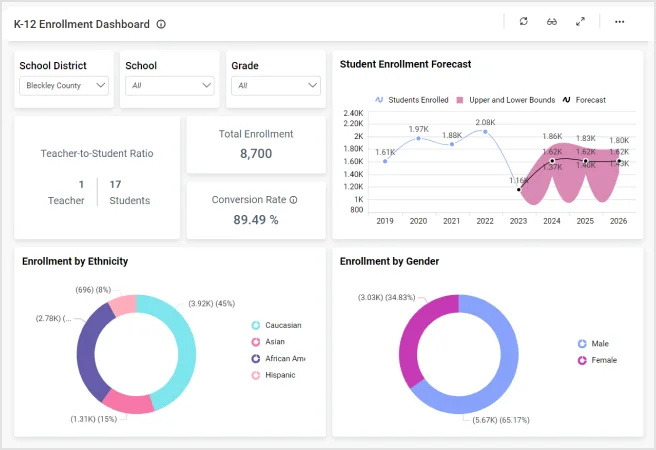Open the three-dot more options menu
Screen dimensions: 656x450
[x=620, y=22]
